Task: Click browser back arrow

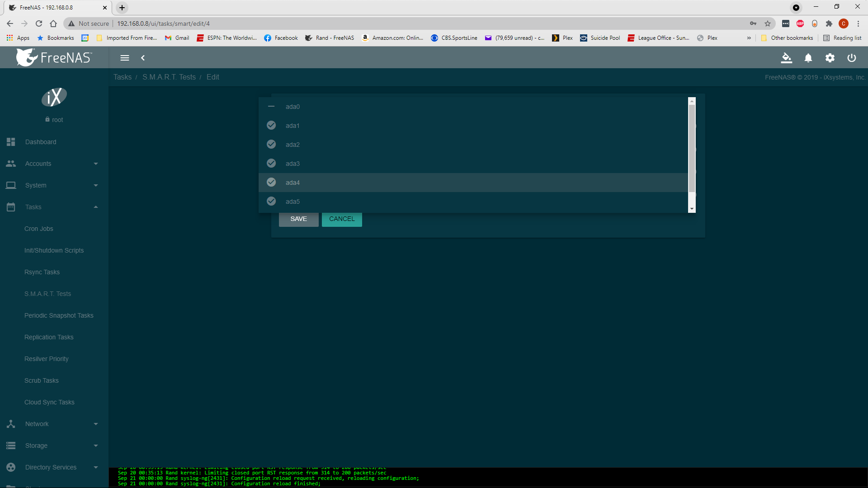Action: coord(10,23)
